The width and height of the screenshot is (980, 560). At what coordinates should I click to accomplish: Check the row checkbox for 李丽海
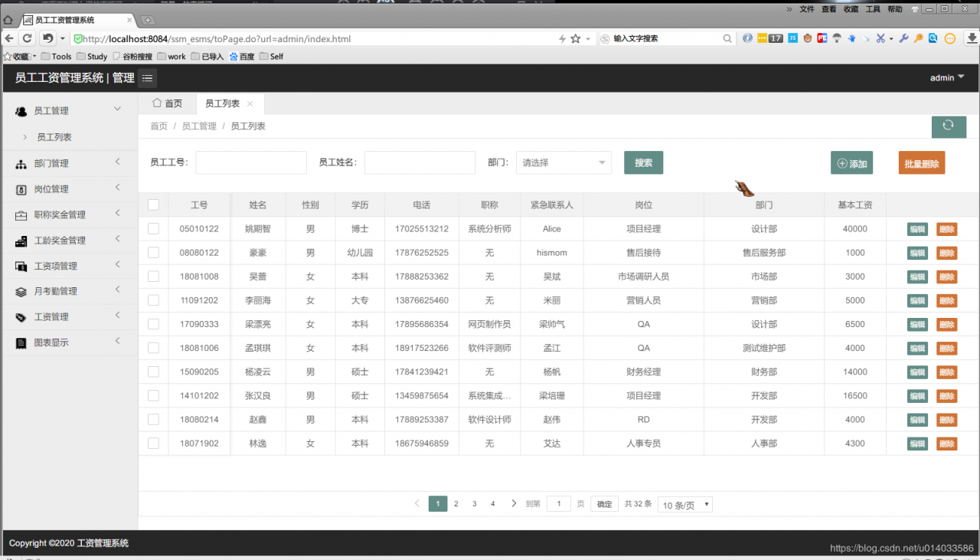click(x=153, y=300)
